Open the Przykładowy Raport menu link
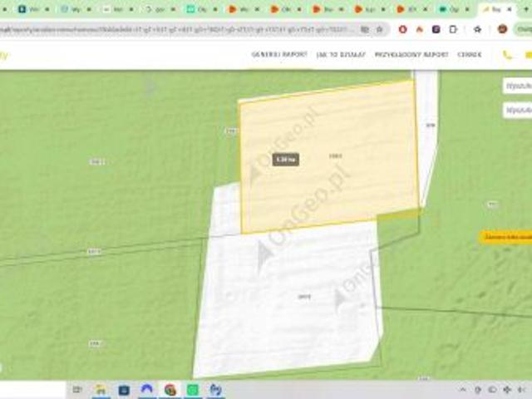 pyautogui.click(x=411, y=54)
